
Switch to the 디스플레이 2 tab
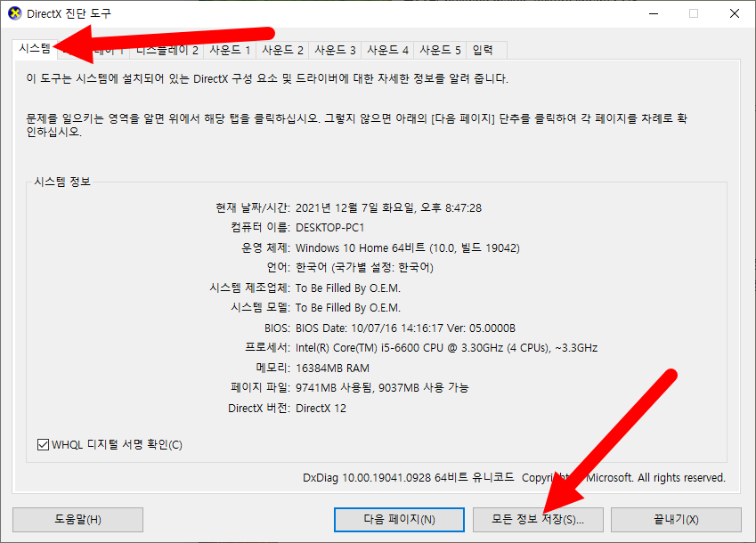click(x=167, y=50)
